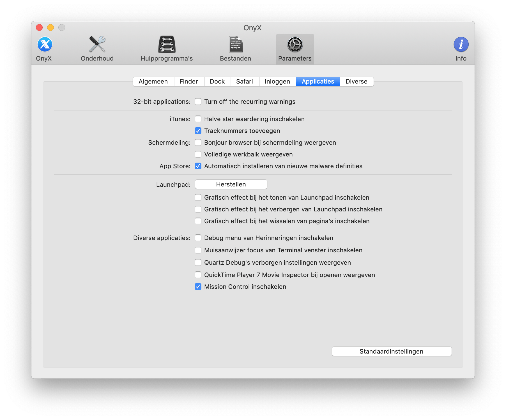Click the "iTunes:" label
Screen dimensions: 506x420
pos(180,119)
